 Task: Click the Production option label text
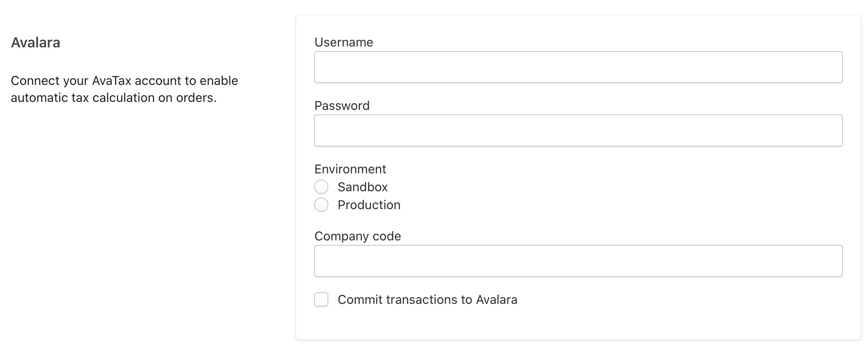point(369,205)
